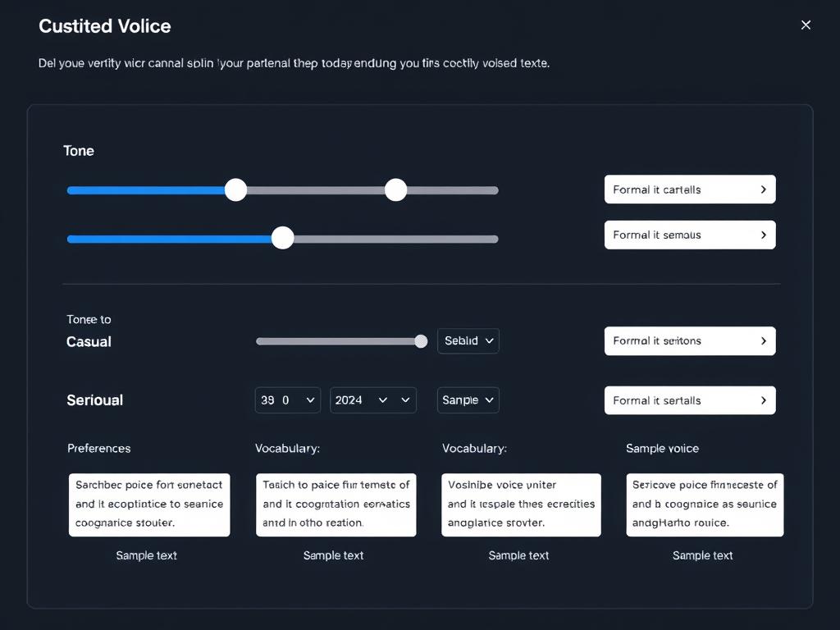Click the Custited Volice title

pos(105,26)
